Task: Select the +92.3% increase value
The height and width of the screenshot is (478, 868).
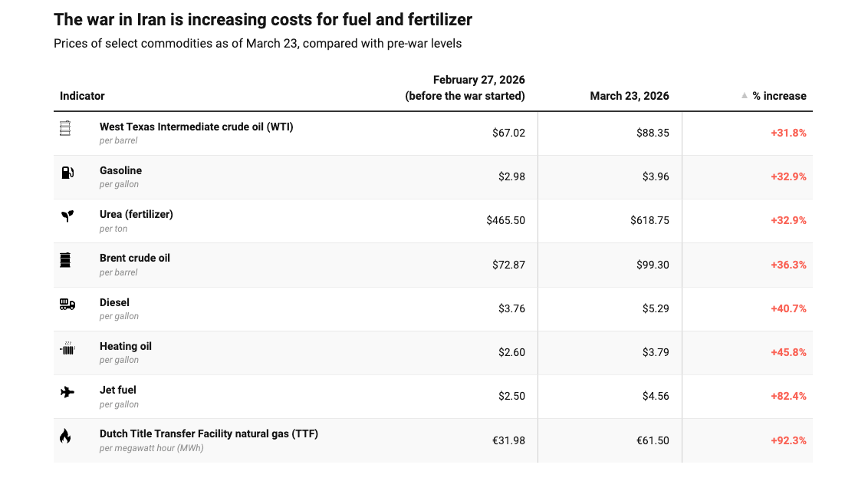Action: (x=788, y=440)
